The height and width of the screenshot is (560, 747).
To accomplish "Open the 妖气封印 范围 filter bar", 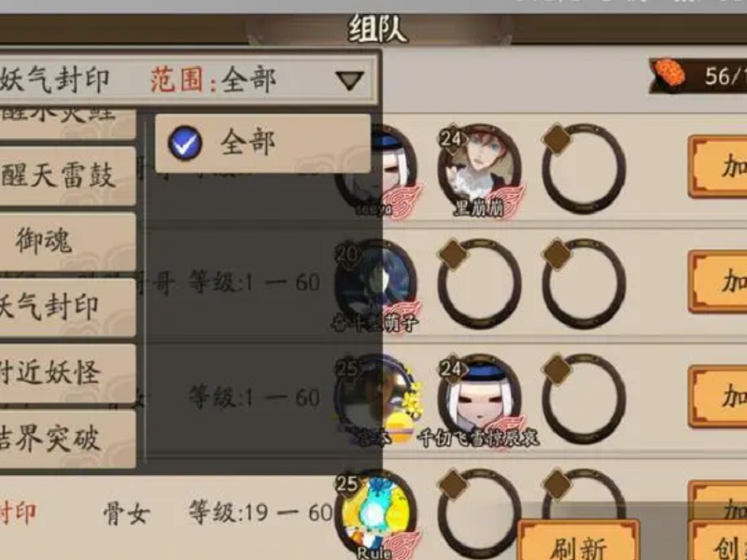I will [189, 79].
